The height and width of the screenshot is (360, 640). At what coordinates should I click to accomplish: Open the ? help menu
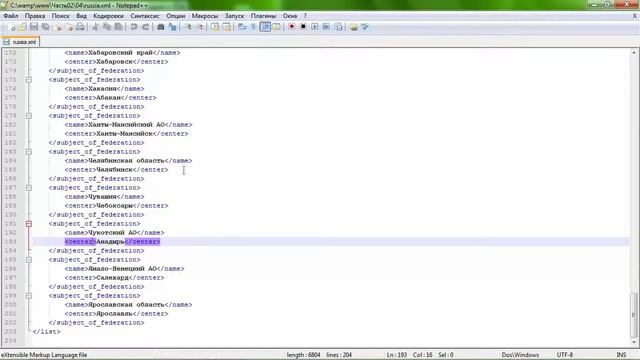pos(305,16)
